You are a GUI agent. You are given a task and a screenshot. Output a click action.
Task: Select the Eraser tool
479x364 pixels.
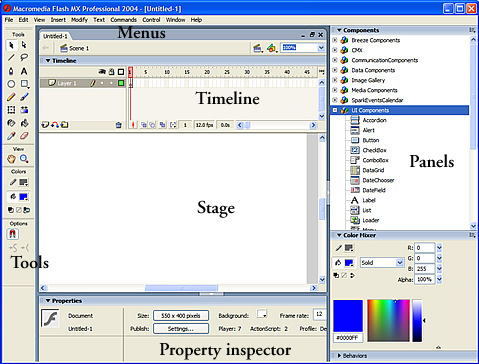[x=24, y=136]
